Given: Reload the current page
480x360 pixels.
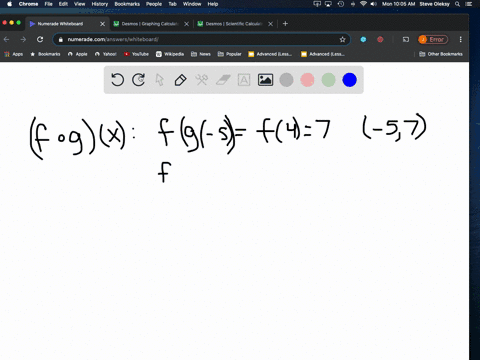Looking at the screenshot, I should [x=40, y=39].
